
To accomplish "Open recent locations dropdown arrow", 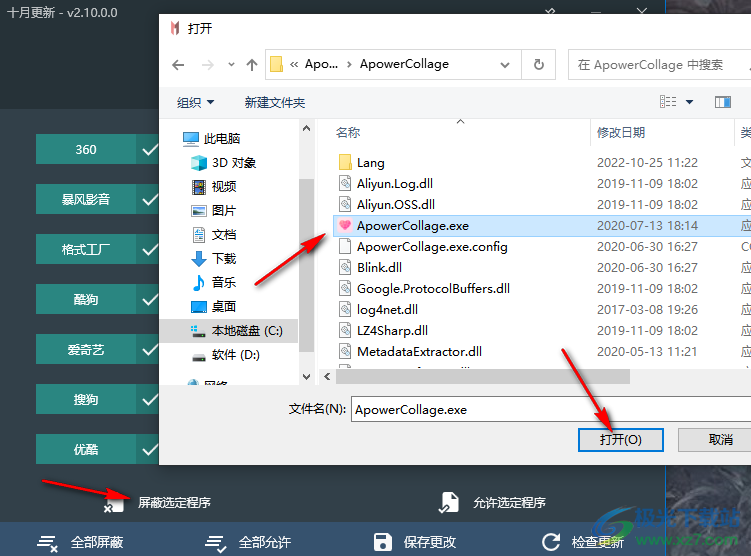I will (231, 65).
